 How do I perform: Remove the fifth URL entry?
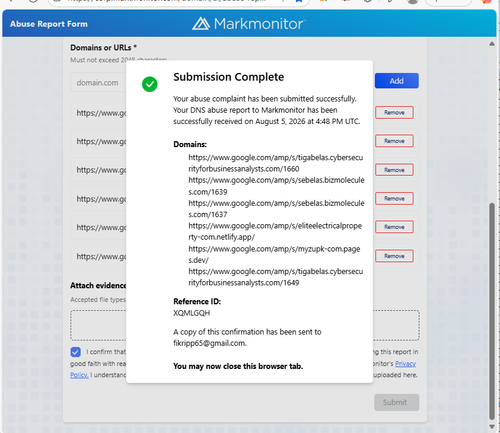394,227
